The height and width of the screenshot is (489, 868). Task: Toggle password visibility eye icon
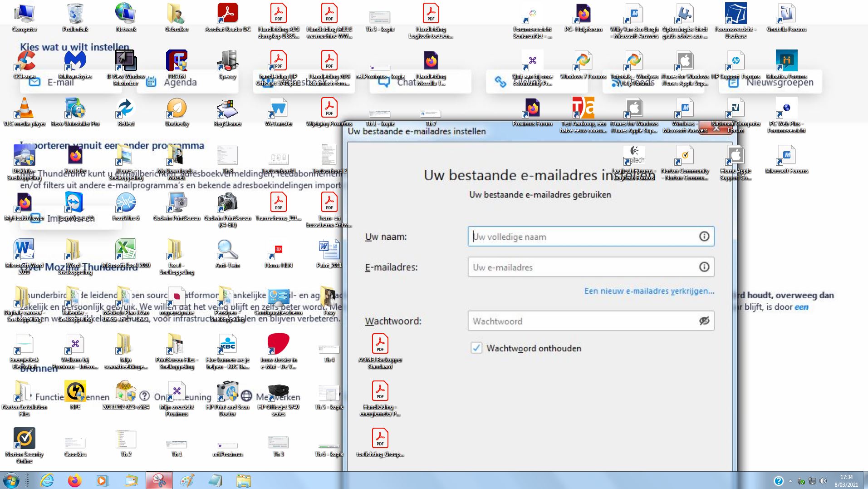pyautogui.click(x=704, y=321)
